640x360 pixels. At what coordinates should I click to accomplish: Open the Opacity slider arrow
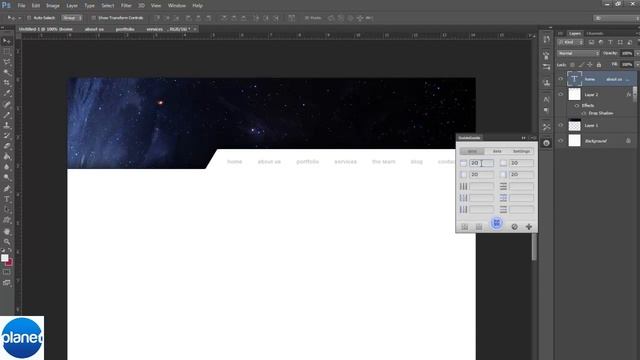tap(637, 53)
